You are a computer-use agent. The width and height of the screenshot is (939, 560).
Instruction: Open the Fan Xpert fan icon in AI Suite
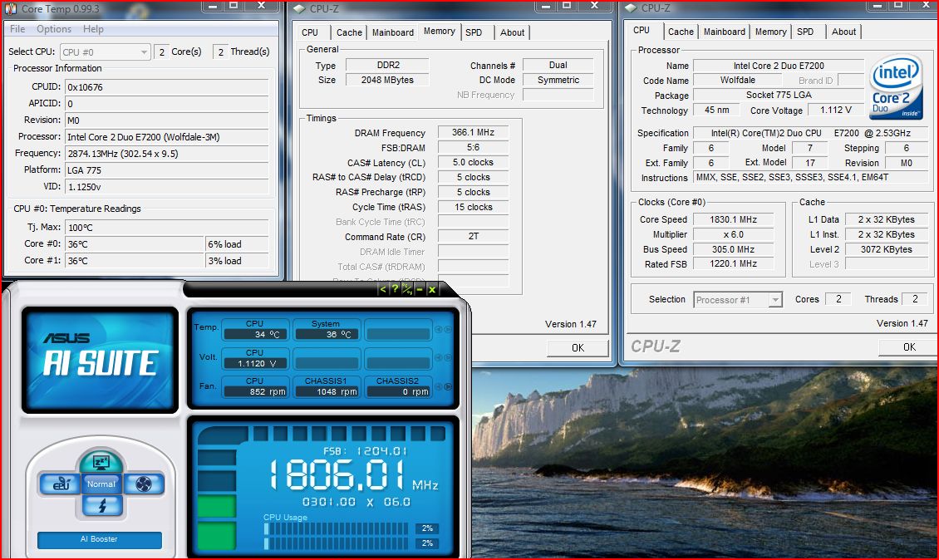click(x=144, y=484)
